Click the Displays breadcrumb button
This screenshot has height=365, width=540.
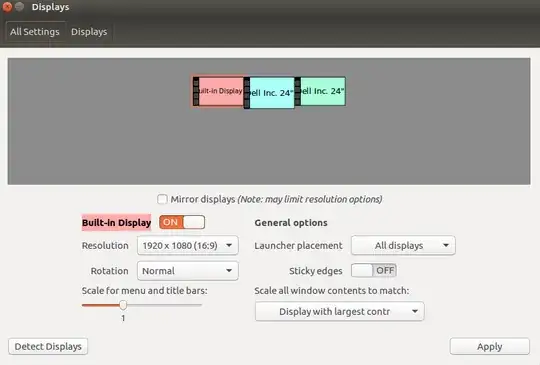pos(89,32)
